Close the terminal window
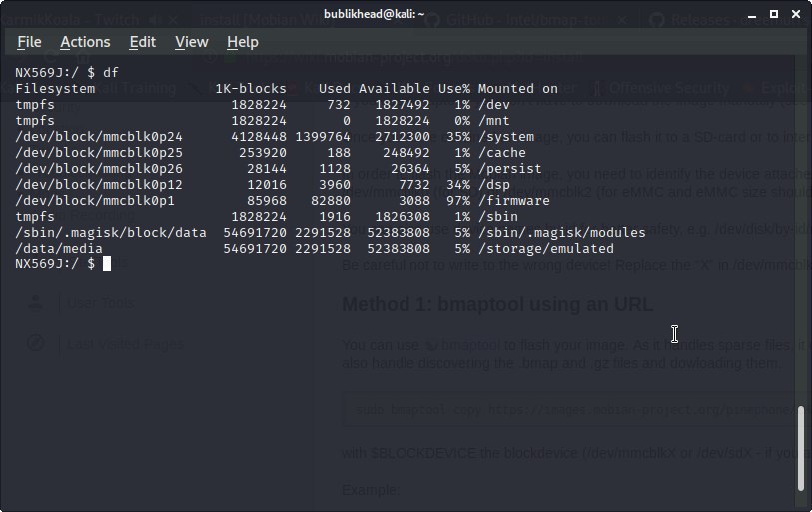Viewport: 812px width, 512px height. tap(796, 14)
